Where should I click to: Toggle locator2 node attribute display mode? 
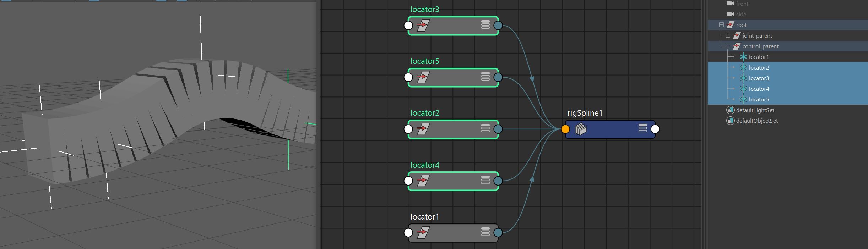(485, 128)
